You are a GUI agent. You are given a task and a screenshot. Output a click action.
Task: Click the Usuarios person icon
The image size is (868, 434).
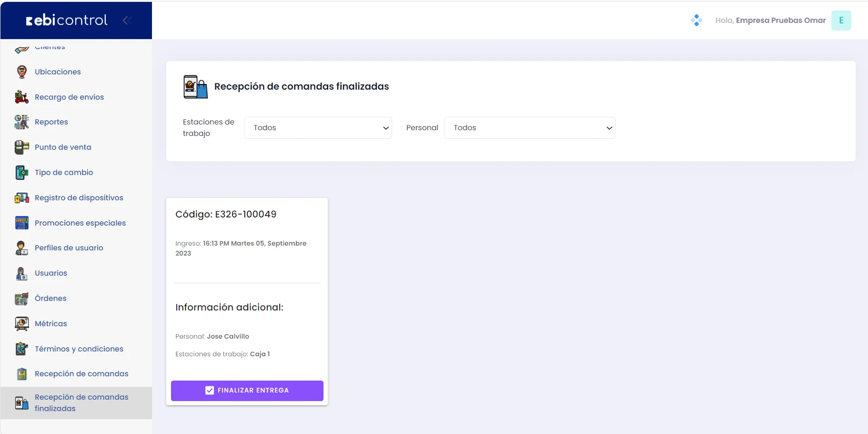[x=21, y=273]
